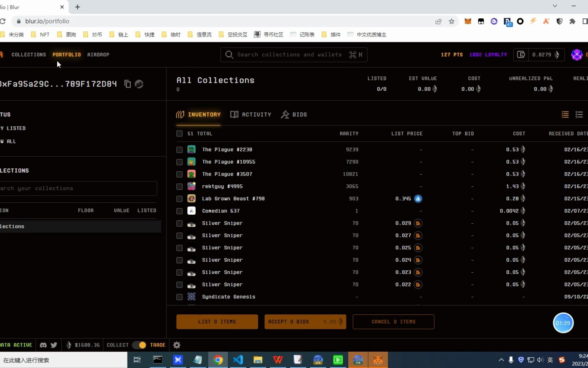Click ACCEPT 0 BIDS button
The height and width of the screenshot is (368, 588).
pyautogui.click(x=305, y=322)
